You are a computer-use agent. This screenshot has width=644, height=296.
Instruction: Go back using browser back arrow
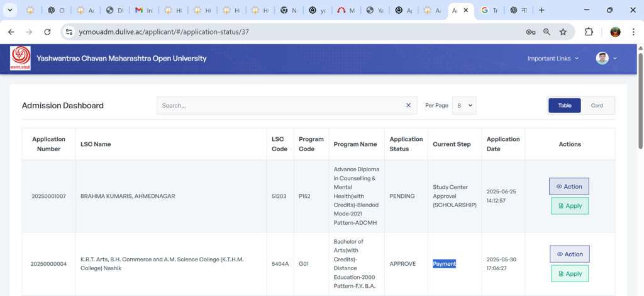pyautogui.click(x=11, y=31)
